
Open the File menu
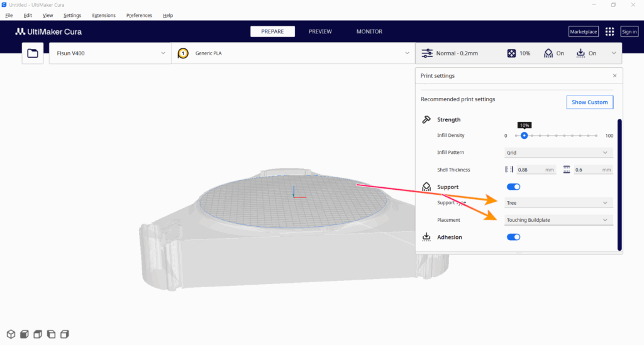coord(9,15)
